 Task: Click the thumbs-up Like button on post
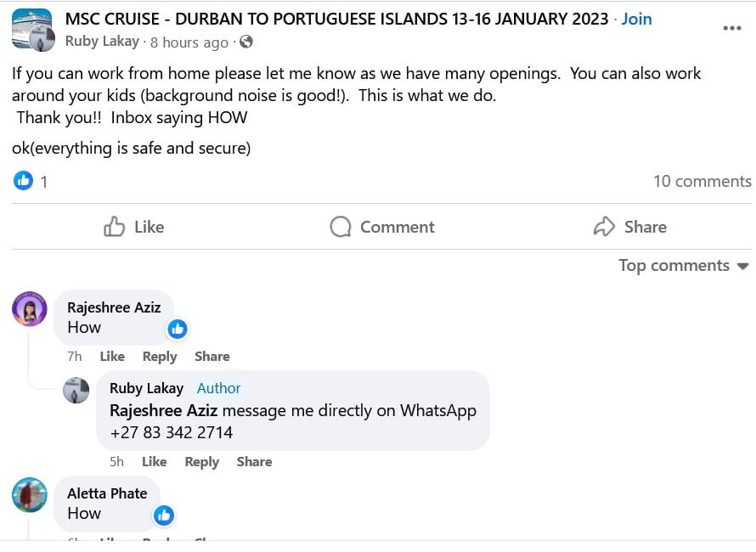pos(133,227)
